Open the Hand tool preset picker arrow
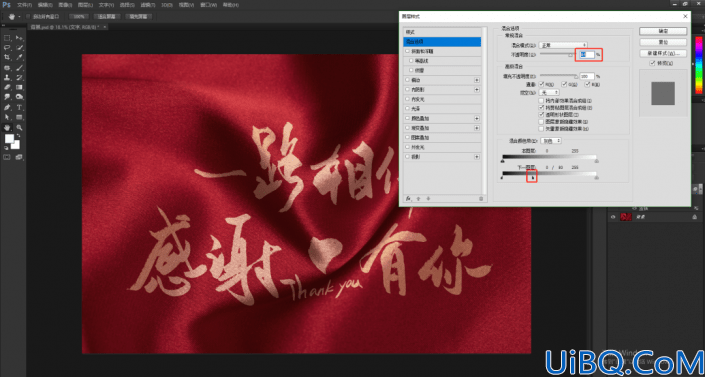 tap(20, 17)
